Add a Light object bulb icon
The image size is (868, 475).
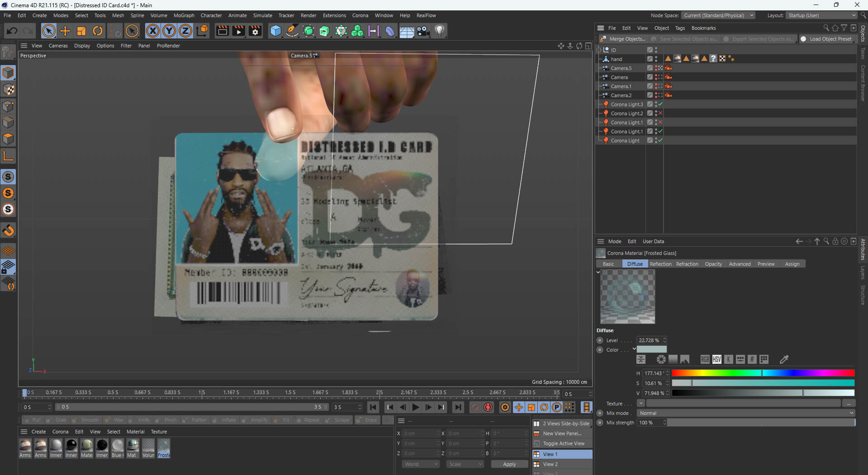439,31
